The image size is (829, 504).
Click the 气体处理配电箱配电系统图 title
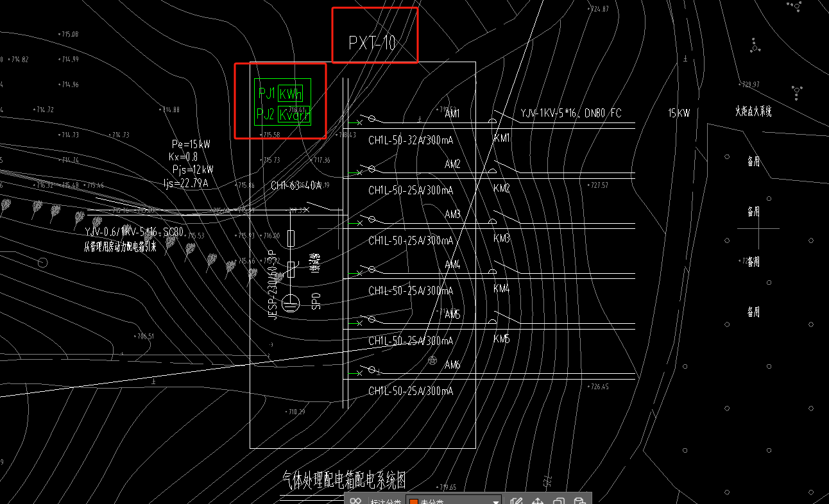(x=345, y=479)
